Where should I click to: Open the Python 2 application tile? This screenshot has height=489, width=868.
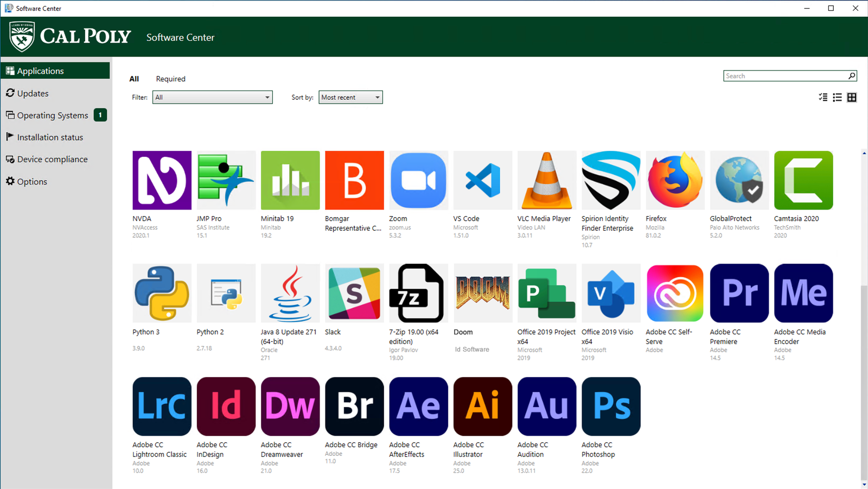tap(226, 293)
